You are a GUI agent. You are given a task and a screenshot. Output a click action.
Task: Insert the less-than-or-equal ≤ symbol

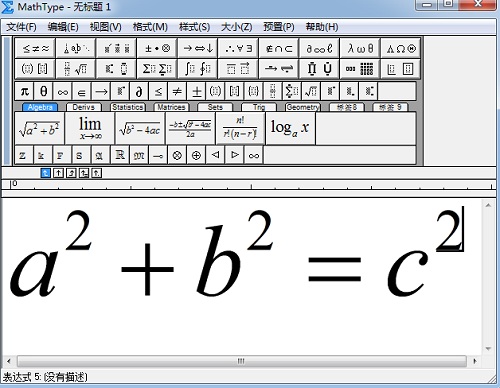coord(158,91)
